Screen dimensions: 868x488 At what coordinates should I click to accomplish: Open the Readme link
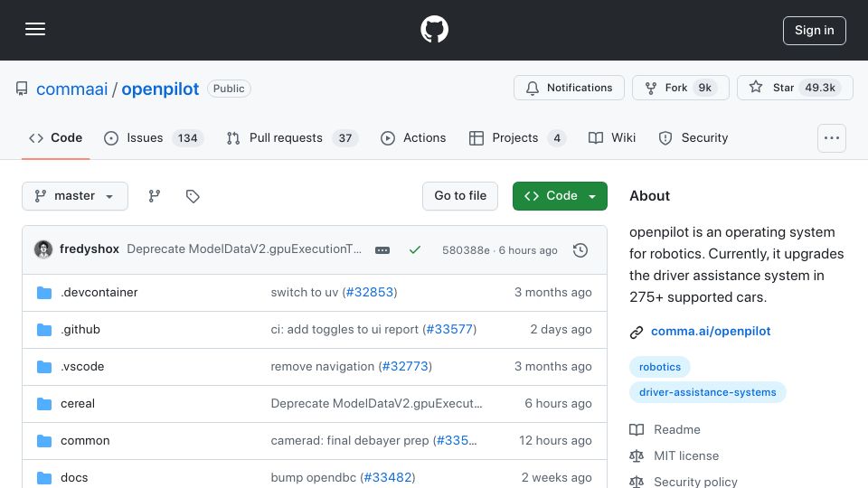point(677,429)
